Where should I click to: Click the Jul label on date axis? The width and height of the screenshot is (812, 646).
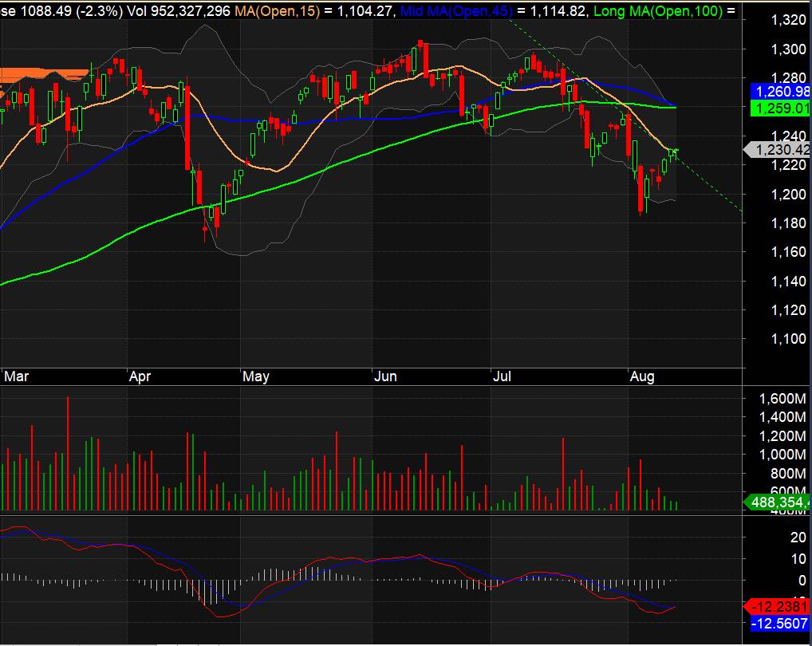(502, 376)
